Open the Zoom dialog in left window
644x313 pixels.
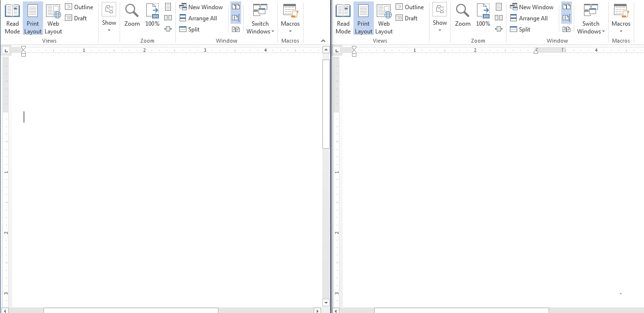click(132, 16)
